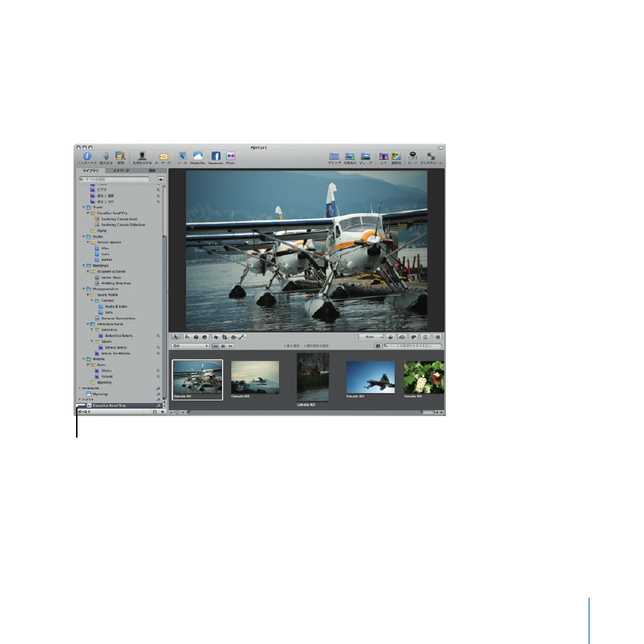Screen dimensions: 644x644
Task: Click the thumbnail size slider
Action: [x=178, y=412]
